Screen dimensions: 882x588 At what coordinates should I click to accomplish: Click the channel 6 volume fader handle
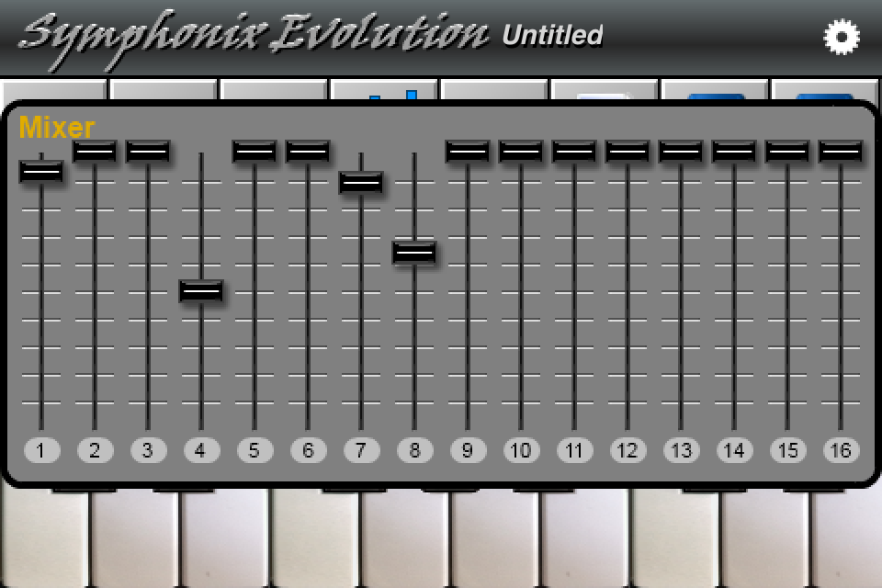coord(308,152)
